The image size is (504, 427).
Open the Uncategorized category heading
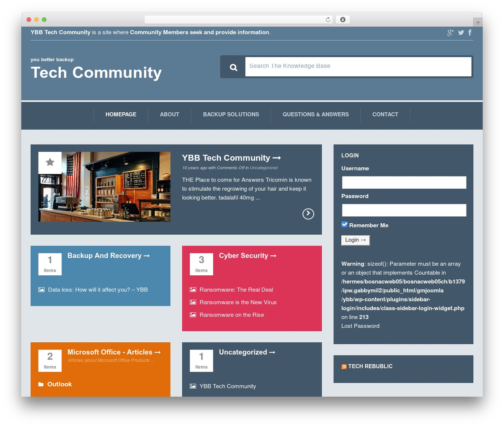click(x=247, y=352)
